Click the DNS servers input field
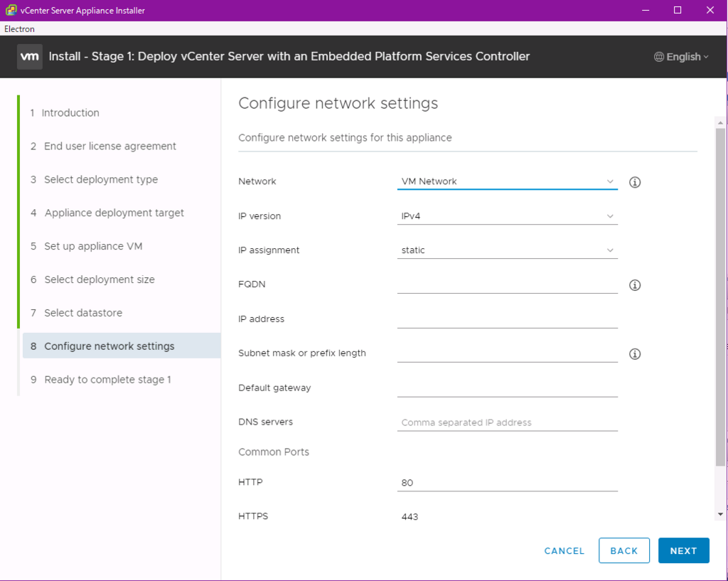728x581 pixels. pyautogui.click(x=507, y=422)
